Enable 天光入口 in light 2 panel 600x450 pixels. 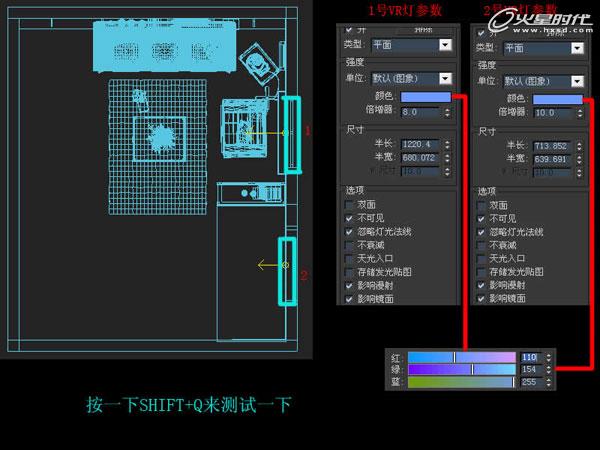click(x=481, y=259)
